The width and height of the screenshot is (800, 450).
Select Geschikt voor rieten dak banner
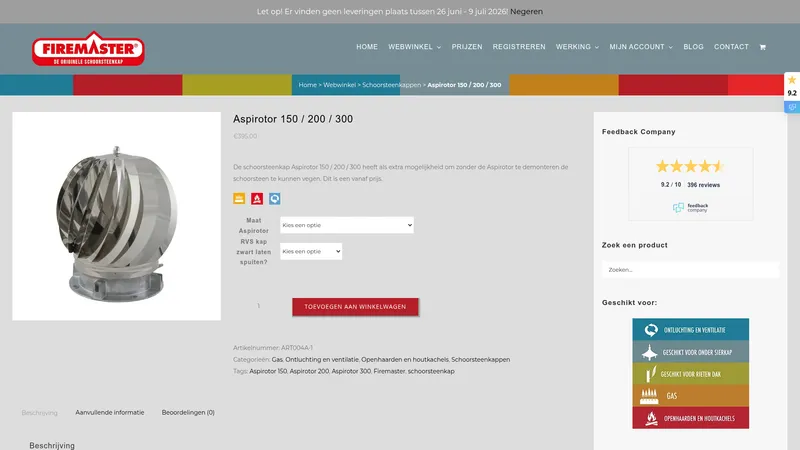click(690, 374)
